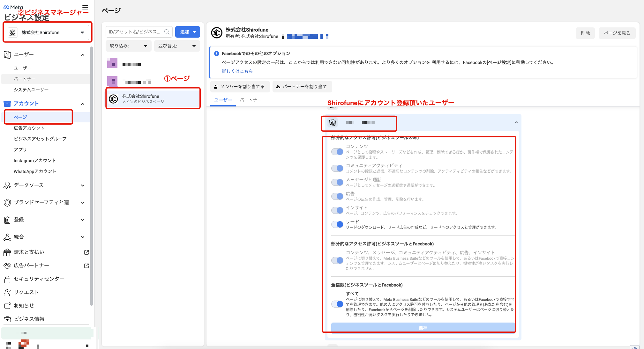Open パートナー in the sidebar
The width and height of the screenshot is (644, 349).
[46, 79]
